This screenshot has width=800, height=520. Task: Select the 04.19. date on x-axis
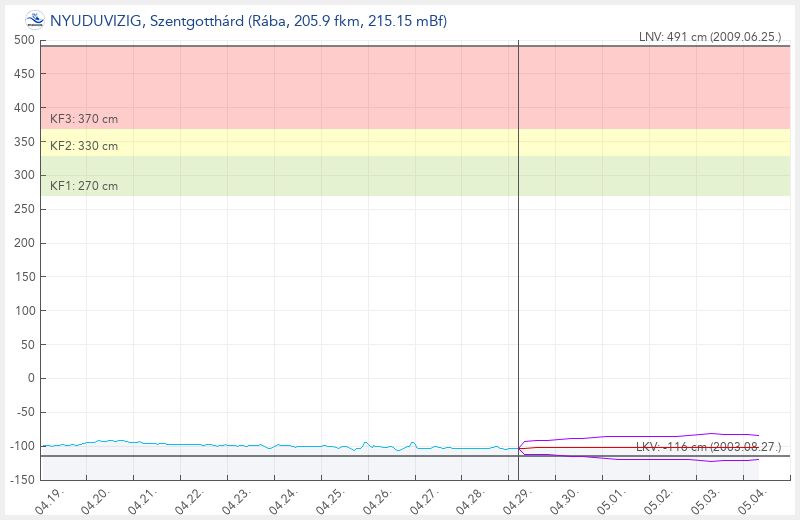click(50, 498)
